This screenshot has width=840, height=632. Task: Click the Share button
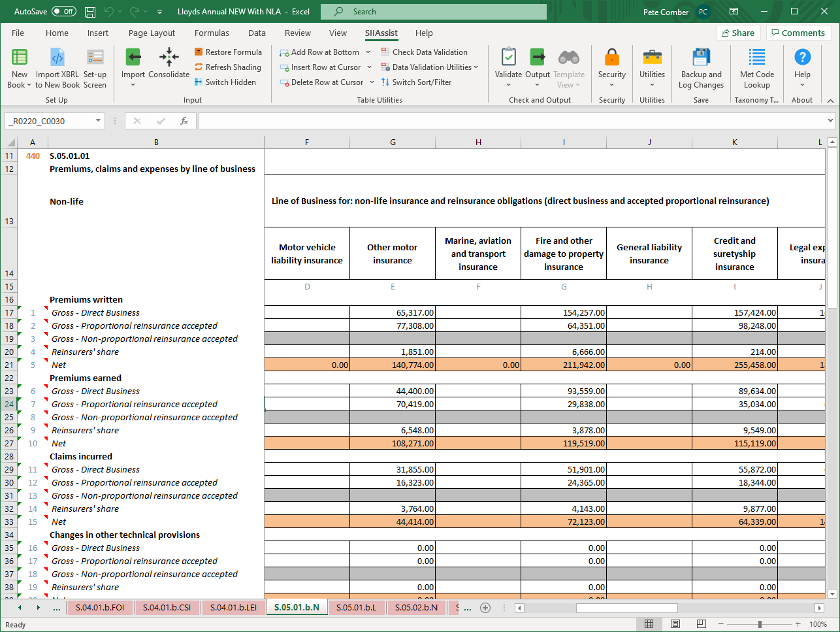[738, 33]
